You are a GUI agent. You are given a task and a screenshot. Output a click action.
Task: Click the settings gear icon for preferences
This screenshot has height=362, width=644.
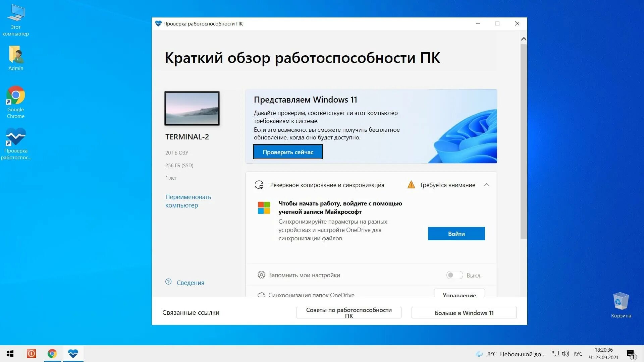(261, 275)
